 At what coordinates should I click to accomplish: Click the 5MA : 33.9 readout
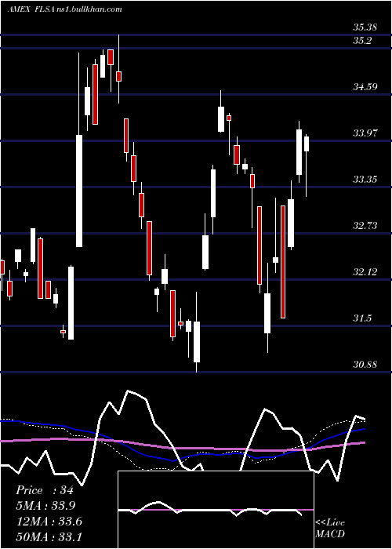click(x=45, y=506)
